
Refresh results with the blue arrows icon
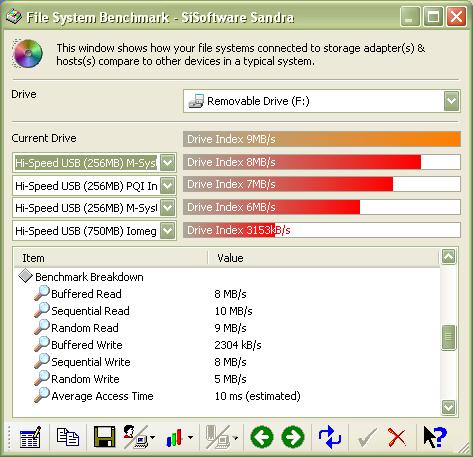[329, 437]
